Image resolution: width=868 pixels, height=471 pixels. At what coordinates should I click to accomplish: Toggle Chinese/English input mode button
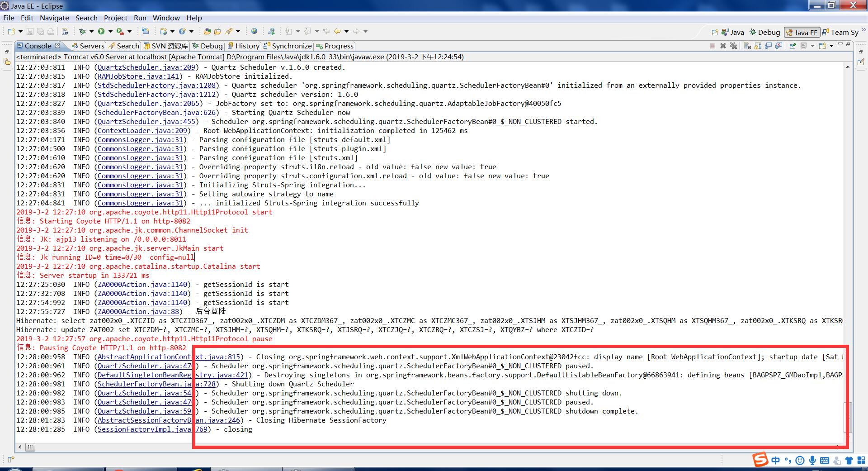pyautogui.click(x=776, y=461)
